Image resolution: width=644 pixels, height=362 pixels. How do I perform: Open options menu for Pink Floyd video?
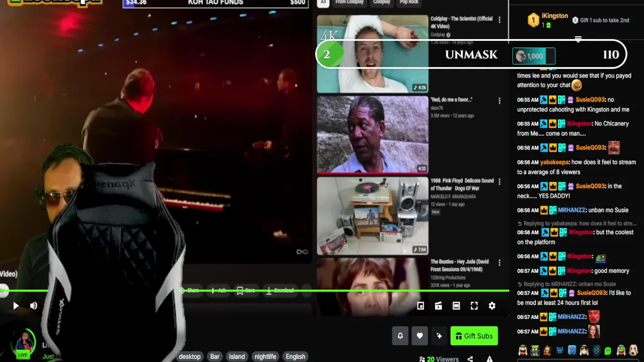[499, 182]
